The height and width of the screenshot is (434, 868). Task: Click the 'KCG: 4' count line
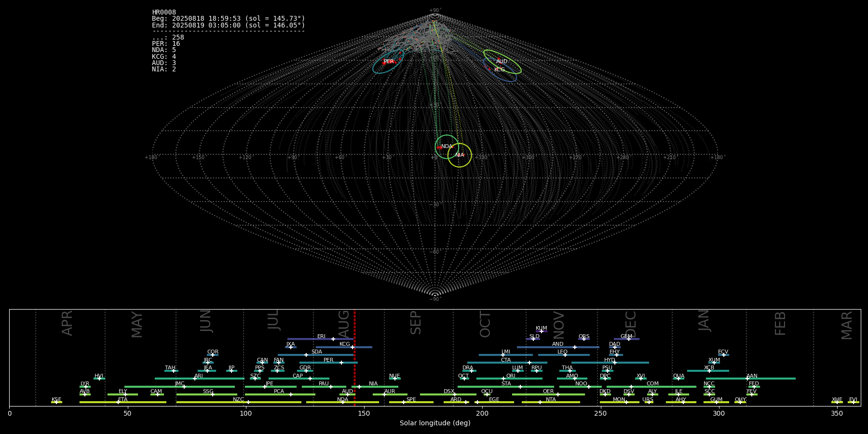click(x=164, y=56)
